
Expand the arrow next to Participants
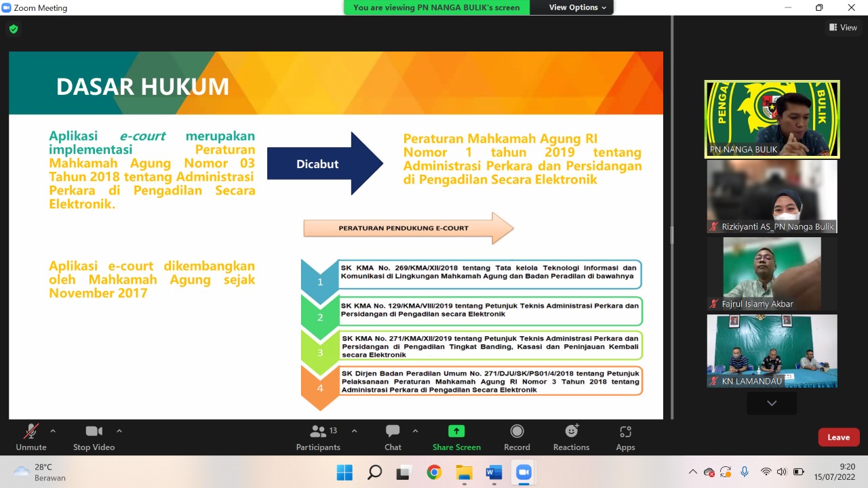tap(354, 430)
